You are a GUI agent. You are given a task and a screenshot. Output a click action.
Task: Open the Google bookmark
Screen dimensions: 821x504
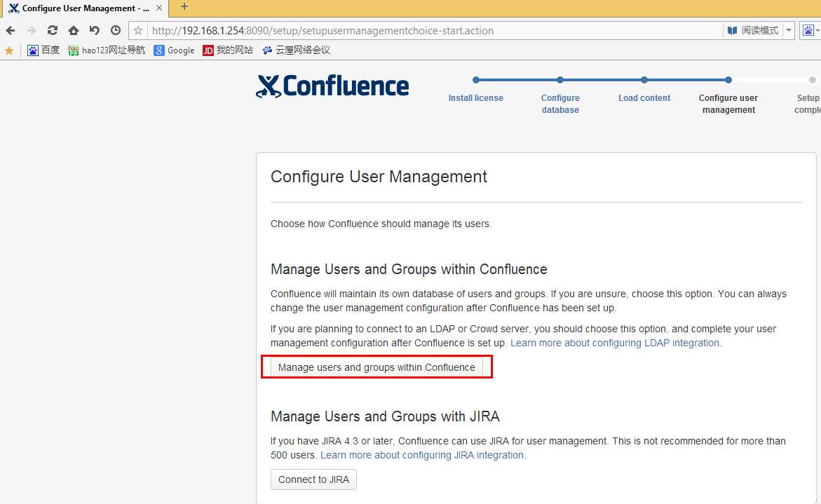[x=174, y=50]
